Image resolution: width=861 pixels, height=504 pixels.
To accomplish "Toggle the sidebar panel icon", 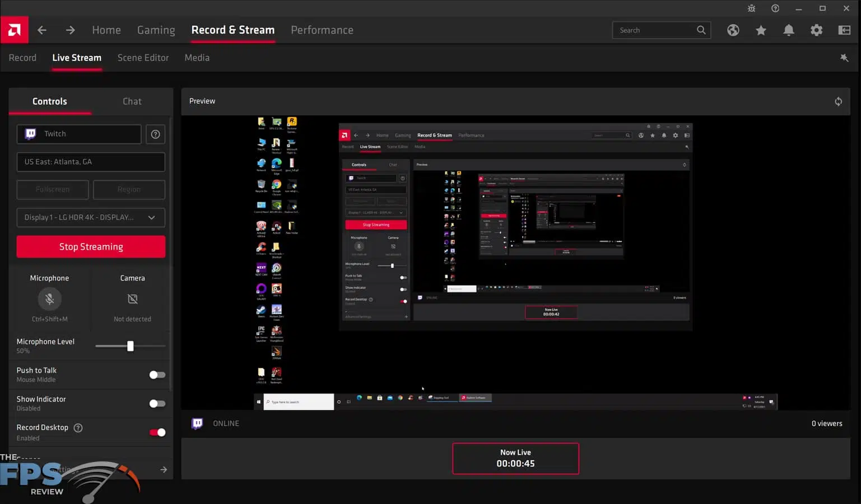I will [844, 30].
